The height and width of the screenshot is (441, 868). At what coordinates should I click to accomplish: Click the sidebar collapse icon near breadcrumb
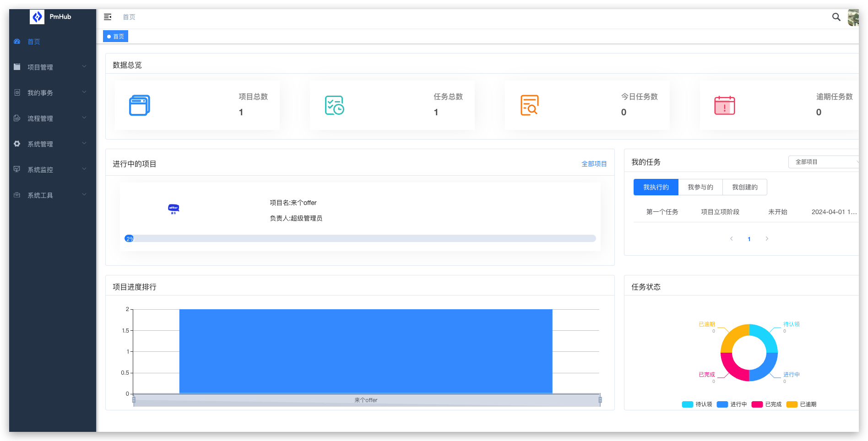coord(108,17)
